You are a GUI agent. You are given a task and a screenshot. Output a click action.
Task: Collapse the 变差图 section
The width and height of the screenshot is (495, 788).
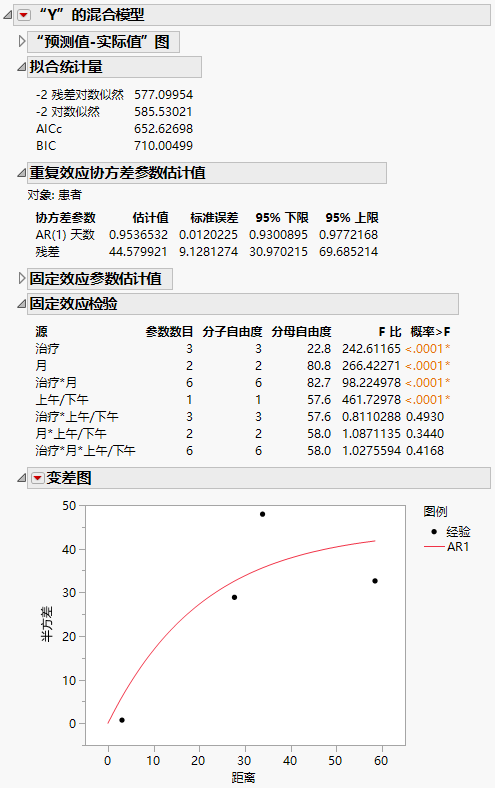pos(22,478)
